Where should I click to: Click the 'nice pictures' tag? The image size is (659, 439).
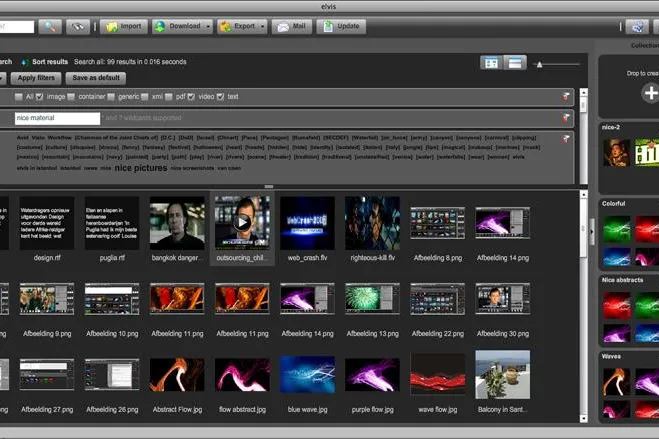(141, 168)
